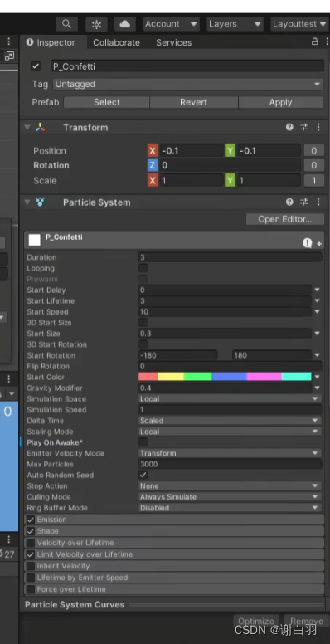Click the Rotation Z value field
This screenshot has height=644, width=330.
point(230,165)
